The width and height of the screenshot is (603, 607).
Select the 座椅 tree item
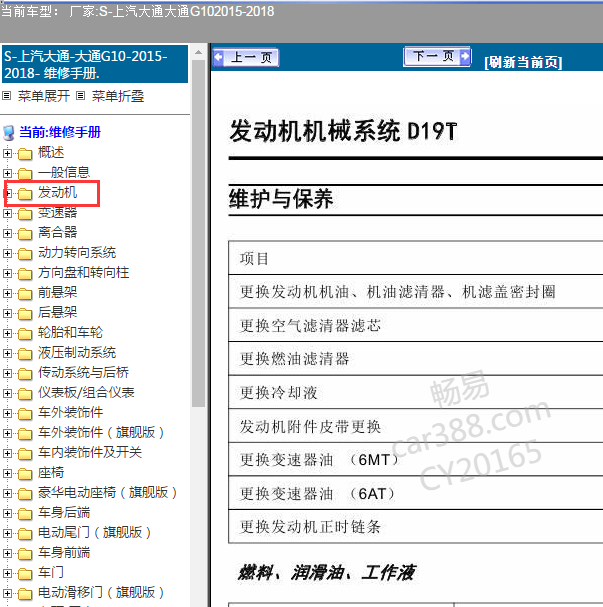[51, 473]
